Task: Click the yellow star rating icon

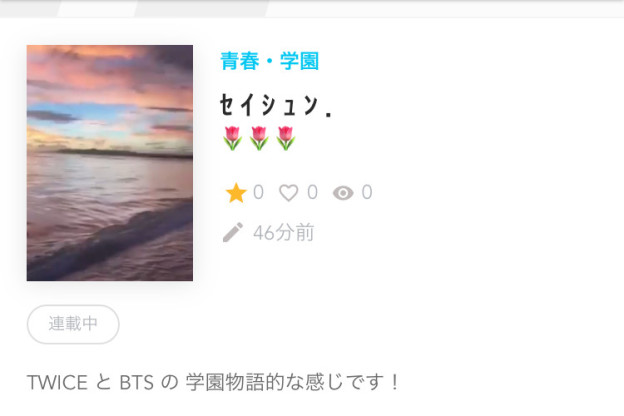Action: coord(236,193)
